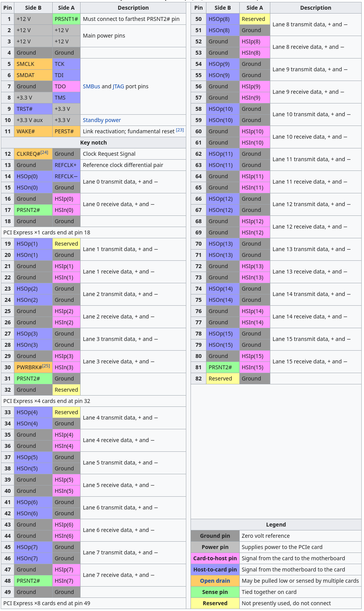Click the TMS cell

[66, 98]
